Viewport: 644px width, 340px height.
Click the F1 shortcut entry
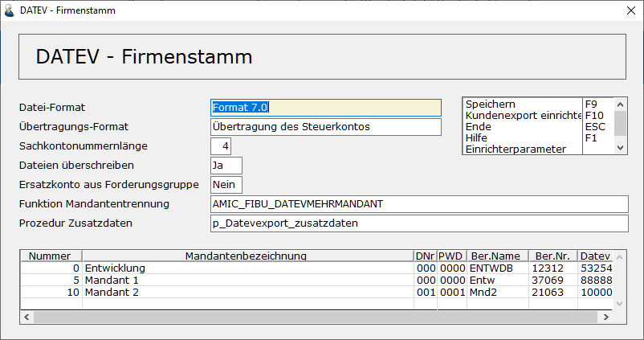(598, 137)
